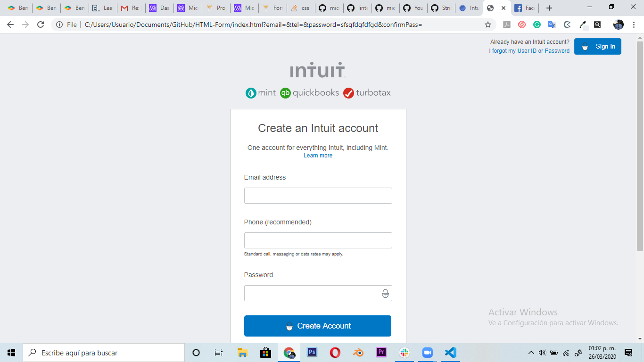Open Zoom from the taskbar
Screen dimensions: 644x362
tap(428, 353)
